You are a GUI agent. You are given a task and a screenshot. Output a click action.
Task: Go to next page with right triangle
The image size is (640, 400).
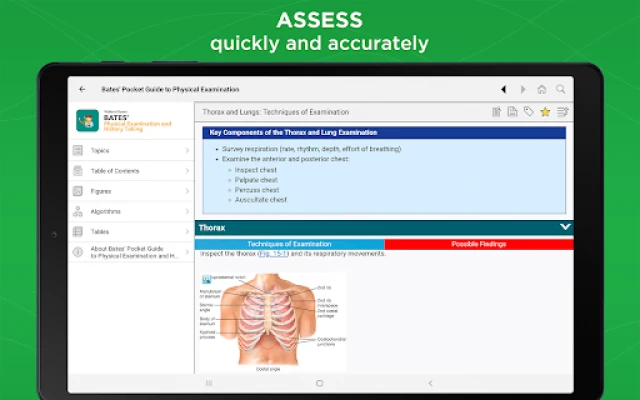(522, 89)
